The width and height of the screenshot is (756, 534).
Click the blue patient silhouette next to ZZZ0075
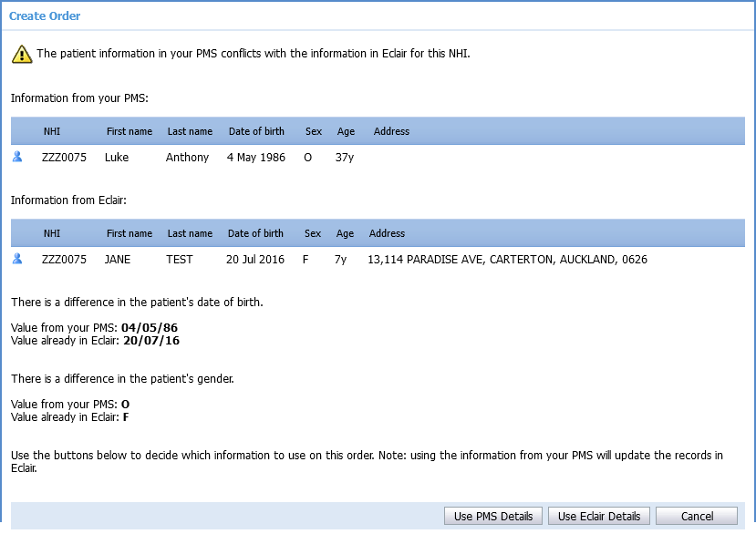click(x=20, y=156)
